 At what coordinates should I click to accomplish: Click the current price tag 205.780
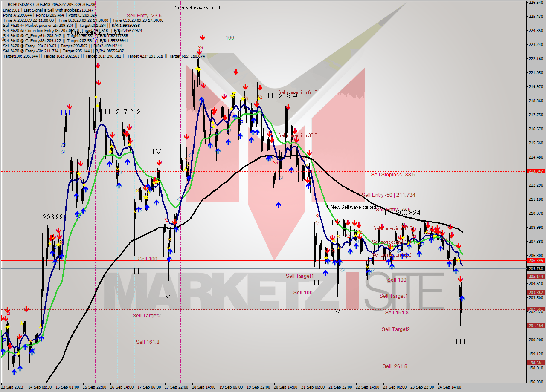click(536, 268)
